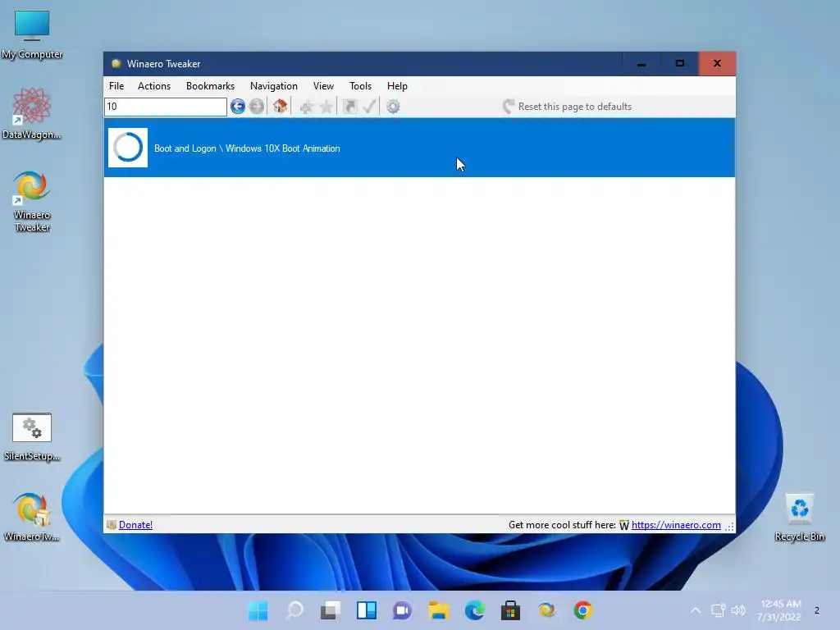840x630 pixels.
Task: Click the volume speaker tray icon
Action: click(738, 610)
